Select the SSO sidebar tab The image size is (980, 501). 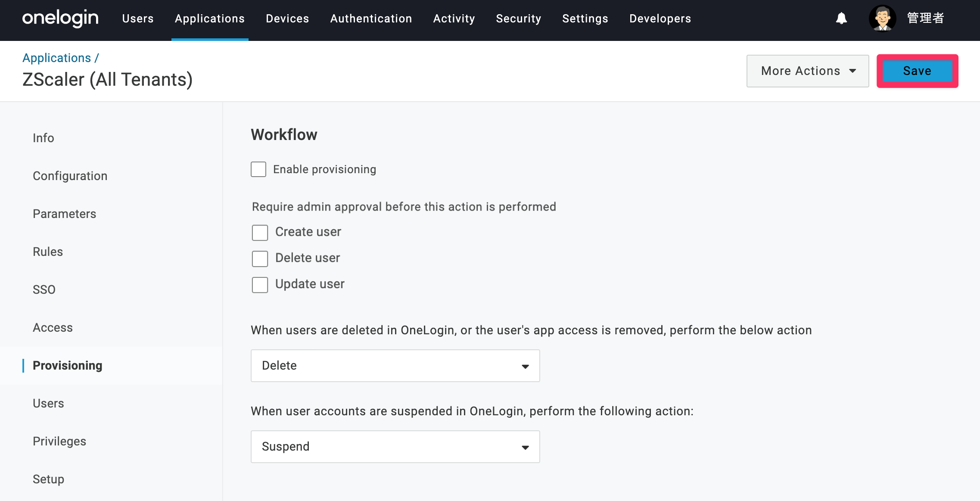coord(44,289)
